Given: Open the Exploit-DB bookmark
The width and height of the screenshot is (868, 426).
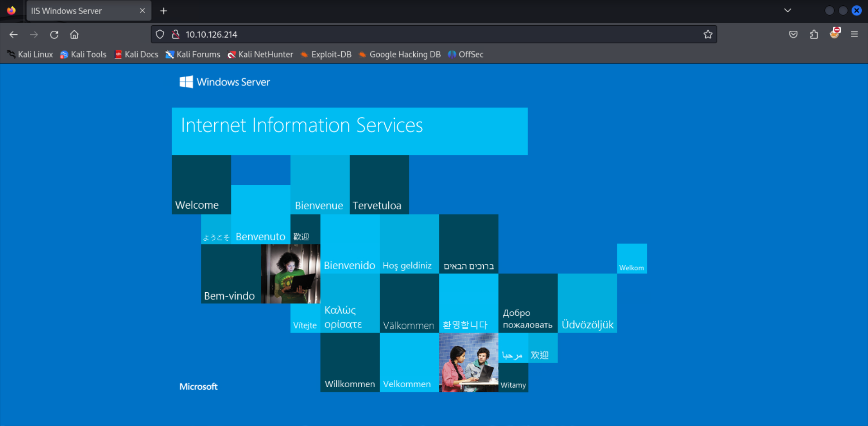Looking at the screenshot, I should (x=326, y=54).
